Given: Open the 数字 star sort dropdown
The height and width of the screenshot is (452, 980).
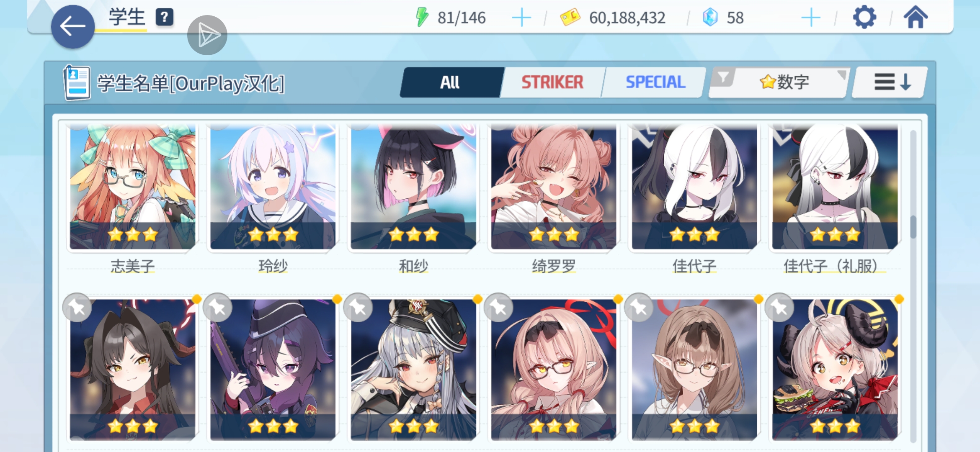Looking at the screenshot, I should coord(784,82).
